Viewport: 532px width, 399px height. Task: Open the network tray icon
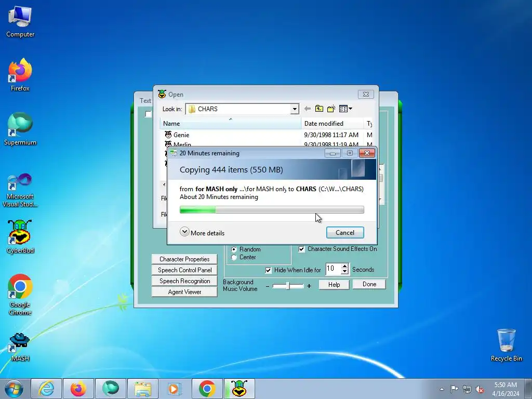[467, 389]
